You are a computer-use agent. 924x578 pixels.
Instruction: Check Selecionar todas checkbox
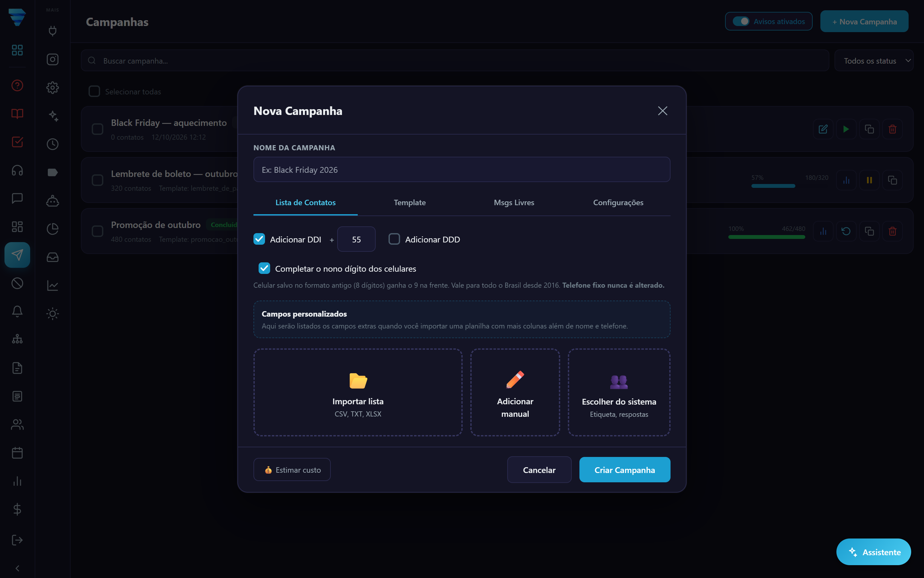(94, 92)
